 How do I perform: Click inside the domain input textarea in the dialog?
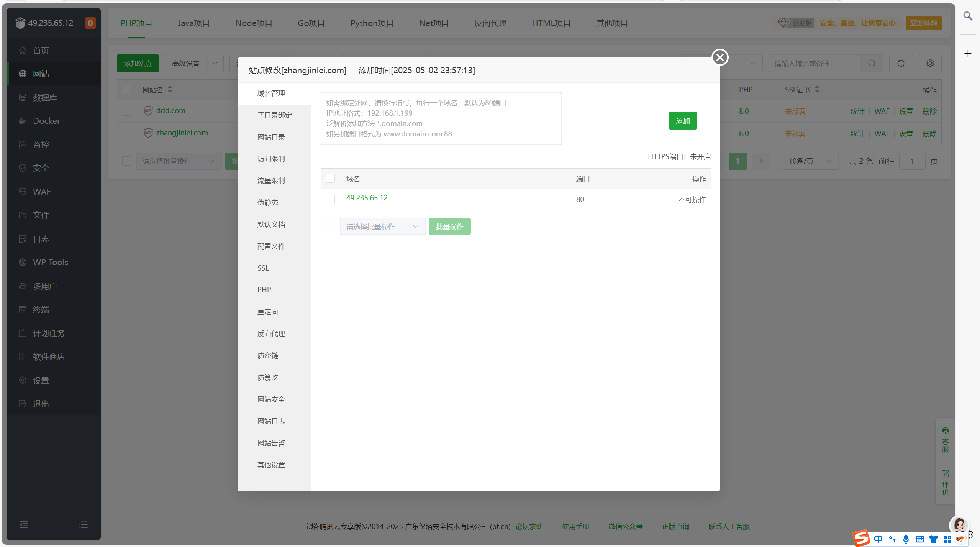[x=441, y=118]
